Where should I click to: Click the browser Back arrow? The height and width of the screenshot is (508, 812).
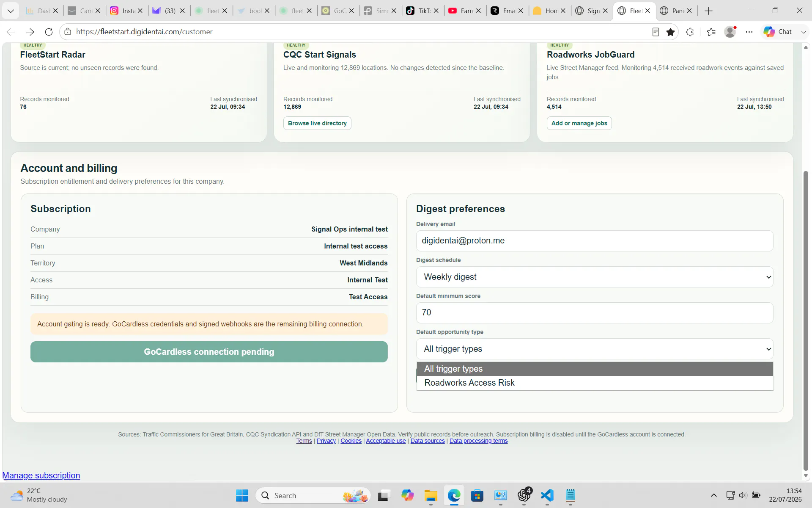click(11, 32)
